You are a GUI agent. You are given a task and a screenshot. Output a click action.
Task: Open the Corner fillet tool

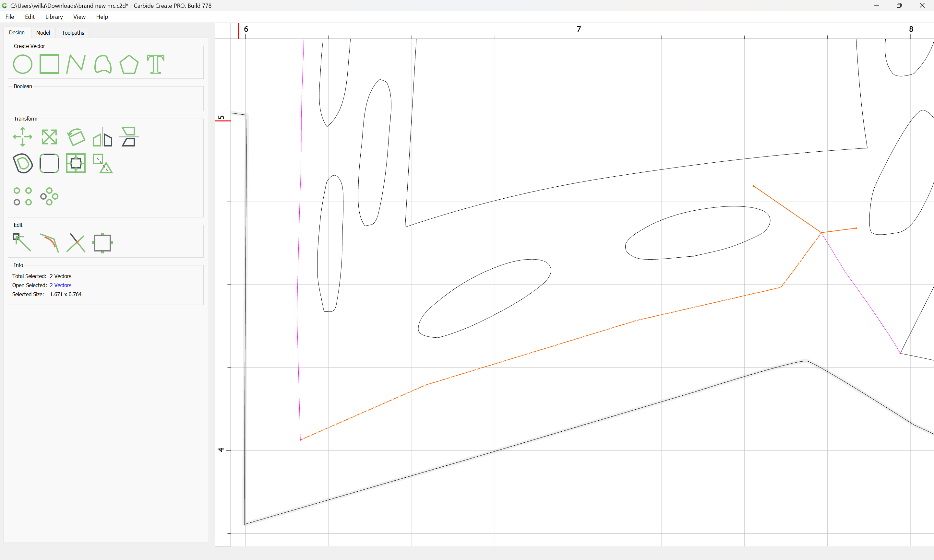tap(49, 163)
